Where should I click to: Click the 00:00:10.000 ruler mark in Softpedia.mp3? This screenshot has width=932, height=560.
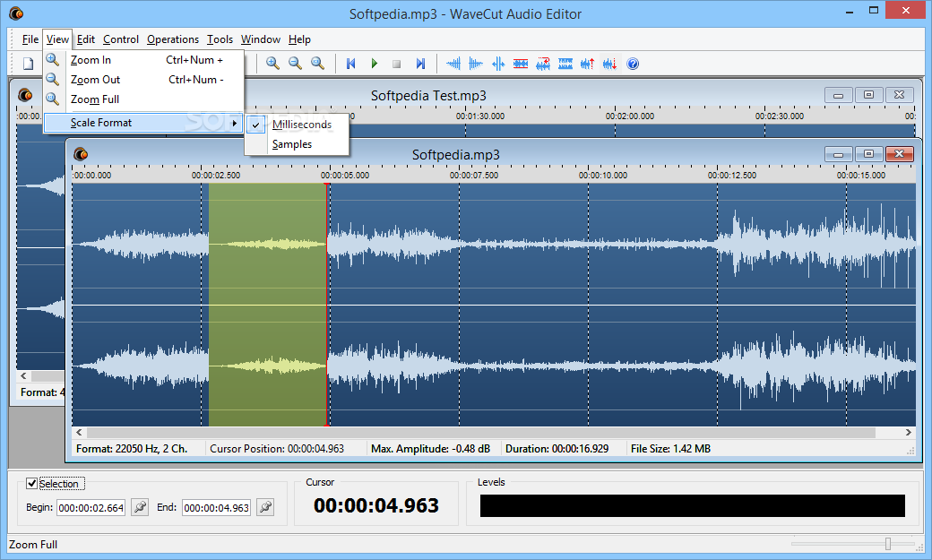click(x=603, y=176)
